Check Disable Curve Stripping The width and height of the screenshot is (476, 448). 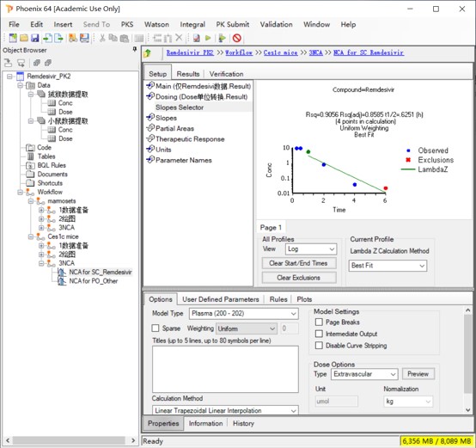pos(319,346)
